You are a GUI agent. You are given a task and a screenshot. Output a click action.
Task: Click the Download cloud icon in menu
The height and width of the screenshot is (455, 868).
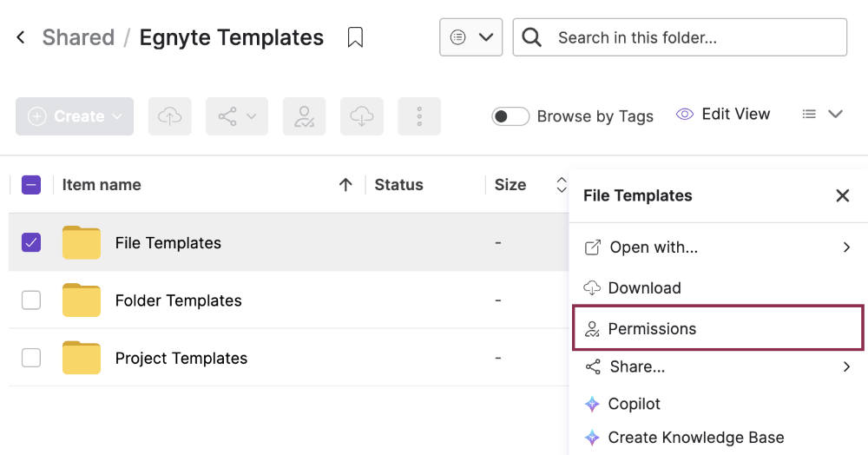click(592, 287)
